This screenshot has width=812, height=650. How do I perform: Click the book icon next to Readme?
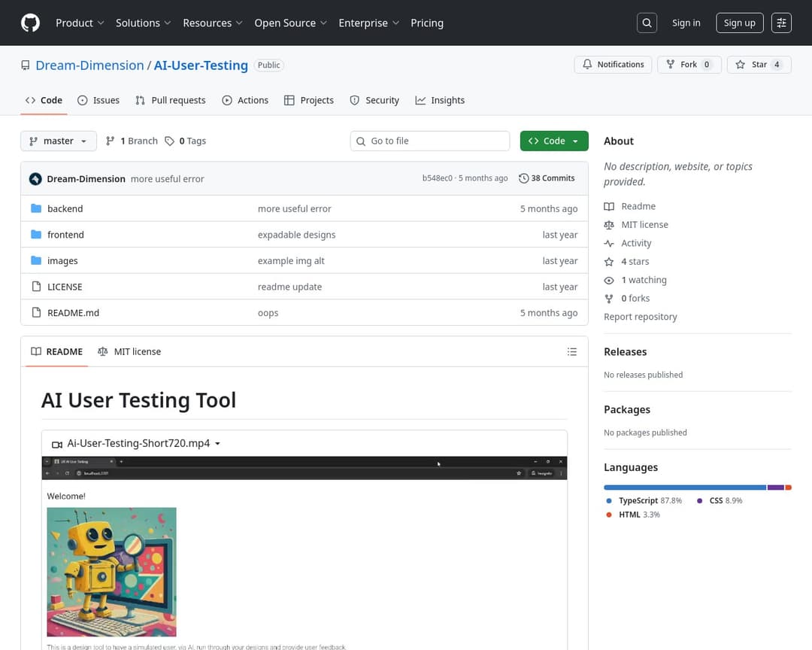coord(609,206)
